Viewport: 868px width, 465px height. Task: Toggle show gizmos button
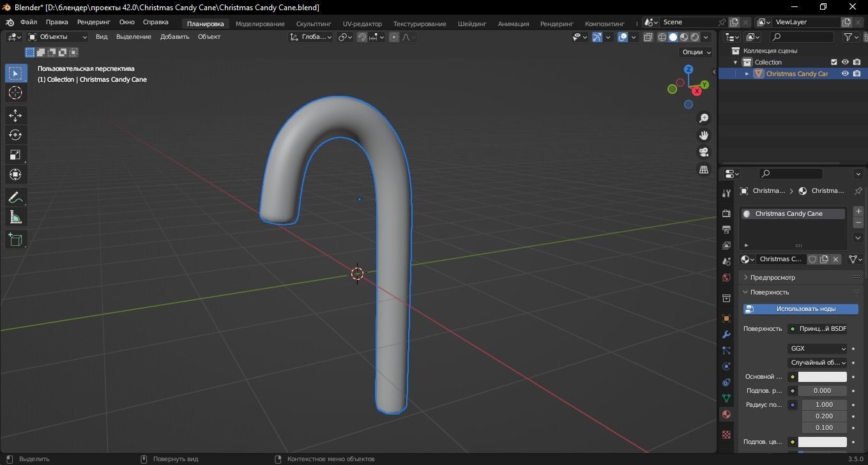pyautogui.click(x=597, y=37)
